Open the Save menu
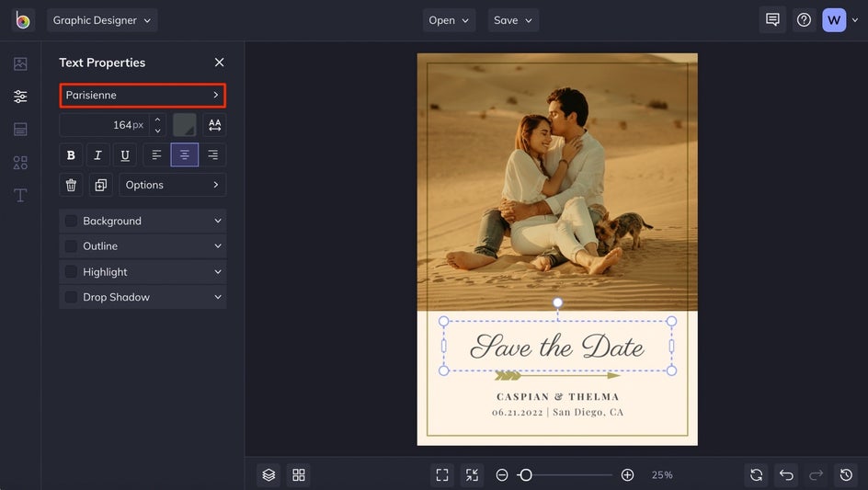868x490 pixels. pyautogui.click(x=513, y=20)
